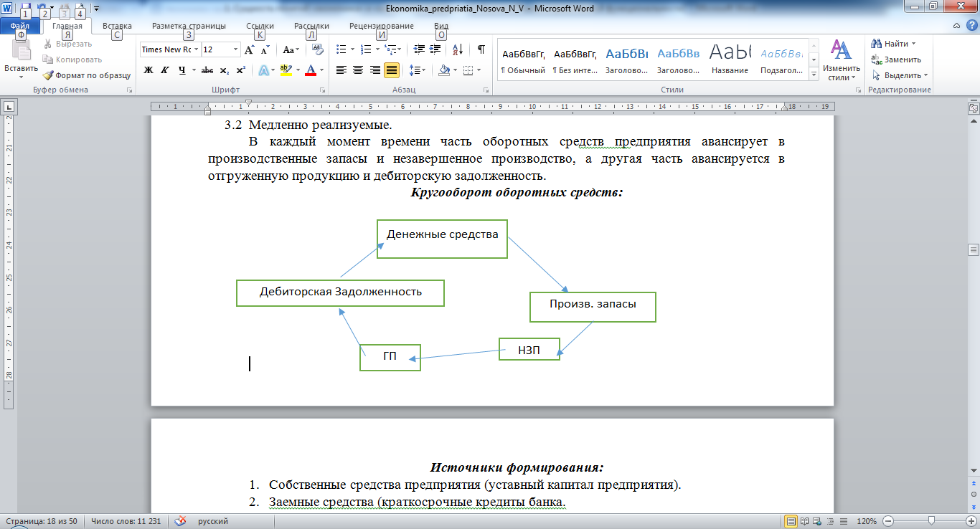Toggle bold (Ж) formatting
Image resolution: width=980 pixels, height=529 pixels.
click(x=149, y=70)
